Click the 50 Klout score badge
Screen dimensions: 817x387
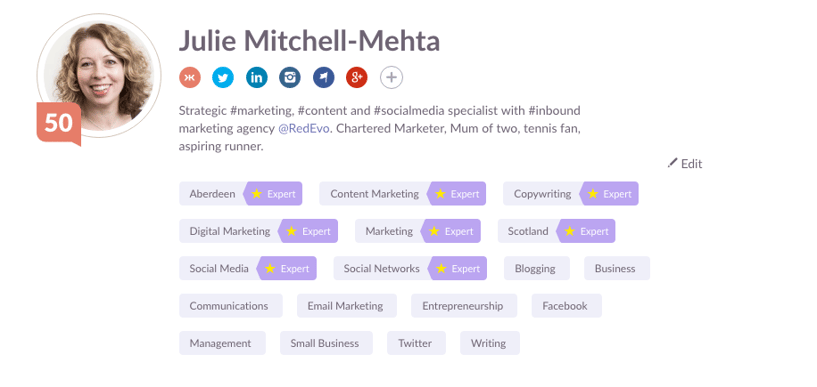pos(58,123)
